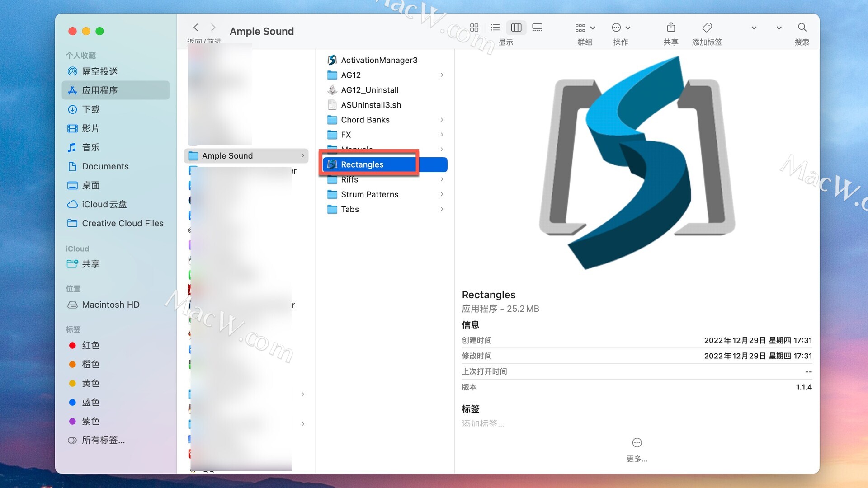This screenshot has height=488, width=868.
Task: Select ASUninstall3.sh script file
Action: click(385, 105)
